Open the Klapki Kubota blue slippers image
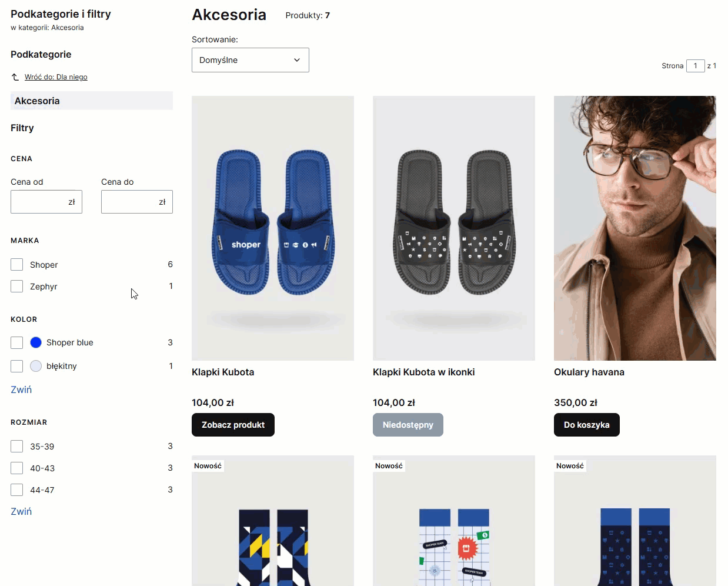 click(273, 228)
